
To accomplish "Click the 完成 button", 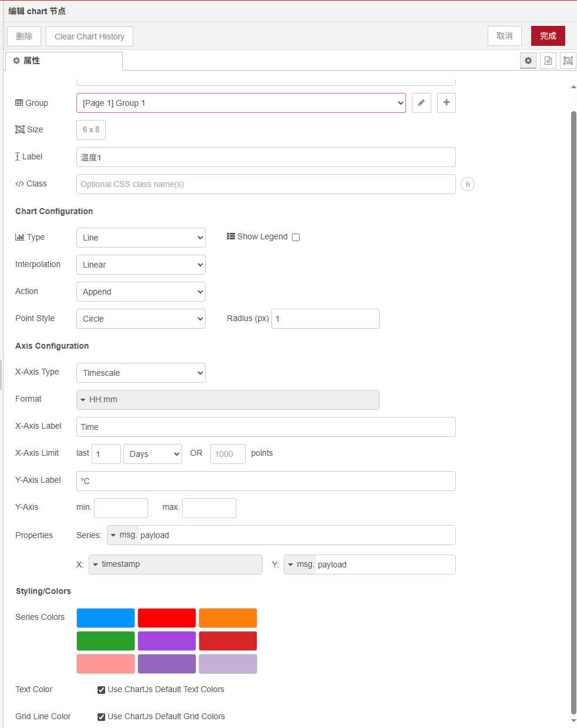I will coord(548,36).
